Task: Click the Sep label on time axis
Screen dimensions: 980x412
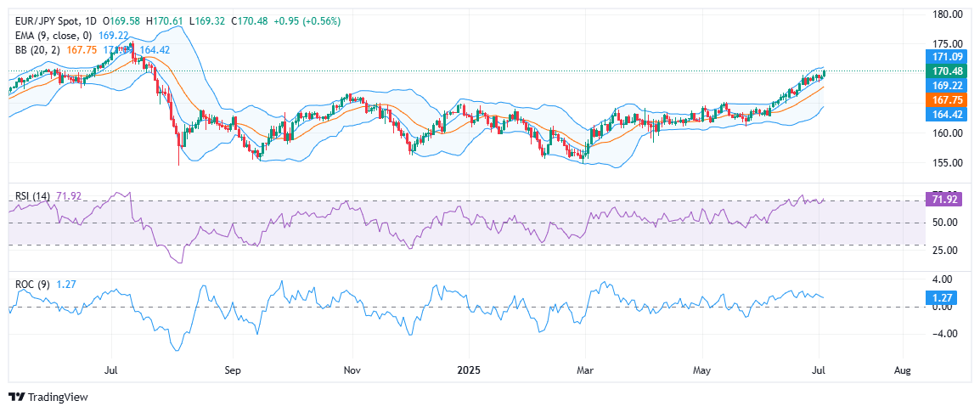Action: 234,370
